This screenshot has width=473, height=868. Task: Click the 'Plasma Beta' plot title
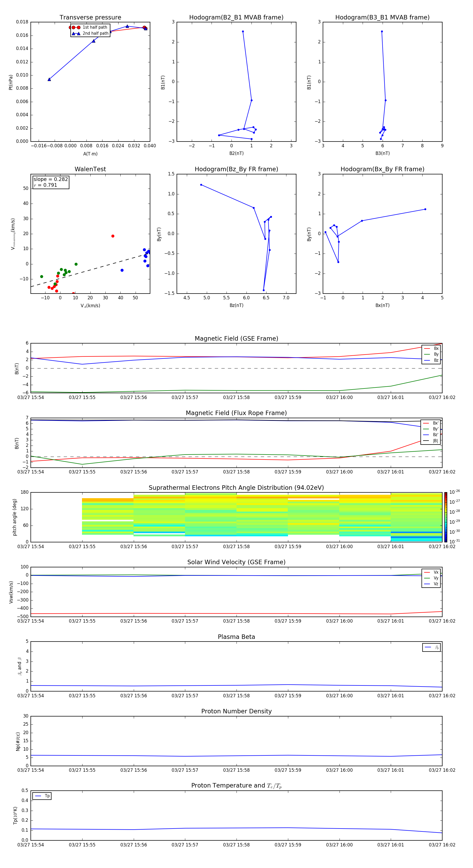pos(236,637)
